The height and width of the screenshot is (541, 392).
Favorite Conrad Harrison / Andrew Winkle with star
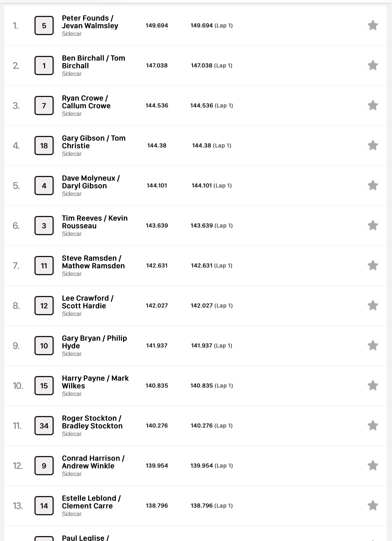[373, 466]
